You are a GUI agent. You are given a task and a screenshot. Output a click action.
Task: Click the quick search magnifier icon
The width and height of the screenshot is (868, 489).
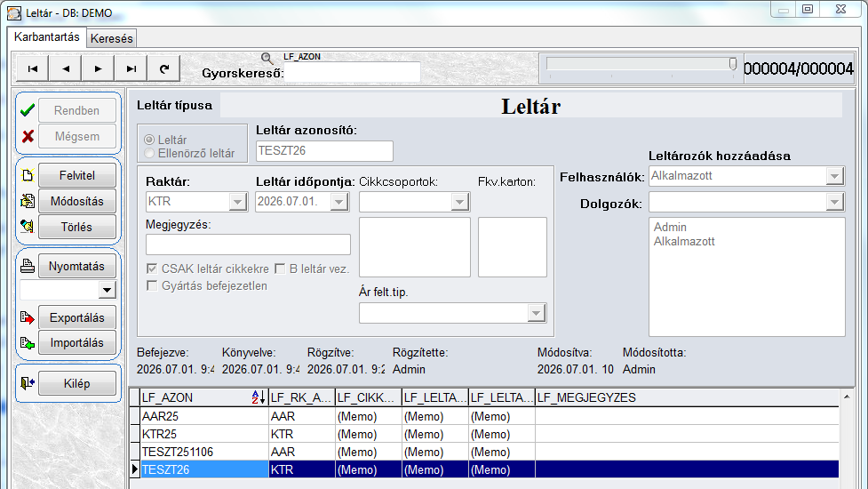coord(267,58)
